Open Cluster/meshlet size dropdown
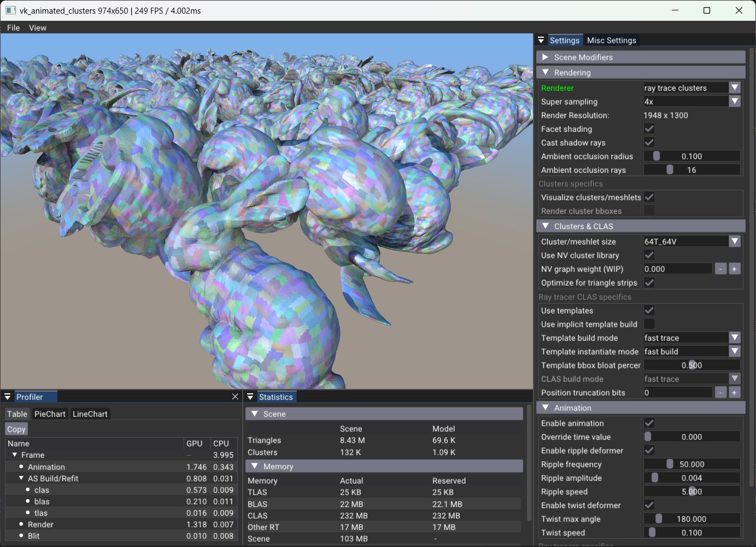This screenshot has height=547, width=756. pyautogui.click(x=691, y=241)
